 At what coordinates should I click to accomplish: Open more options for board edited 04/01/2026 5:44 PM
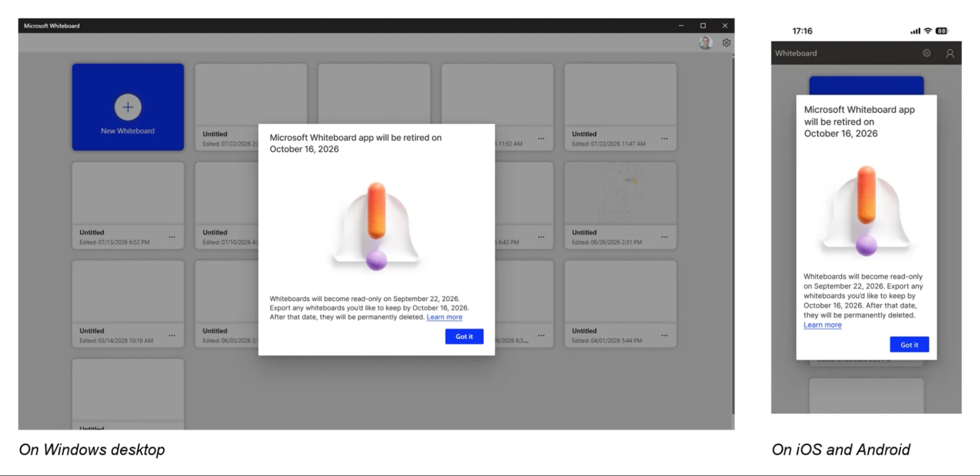(664, 336)
